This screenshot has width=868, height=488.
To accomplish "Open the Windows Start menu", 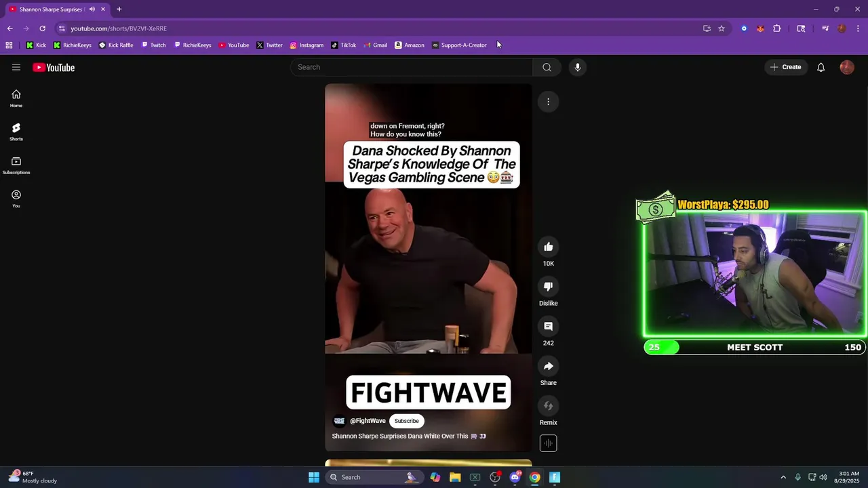I will coord(313,477).
